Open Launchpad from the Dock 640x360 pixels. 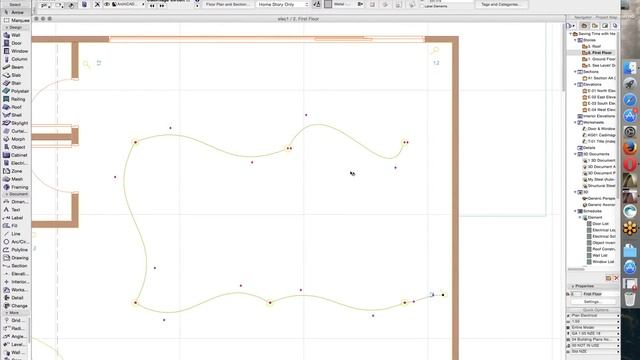click(x=630, y=84)
